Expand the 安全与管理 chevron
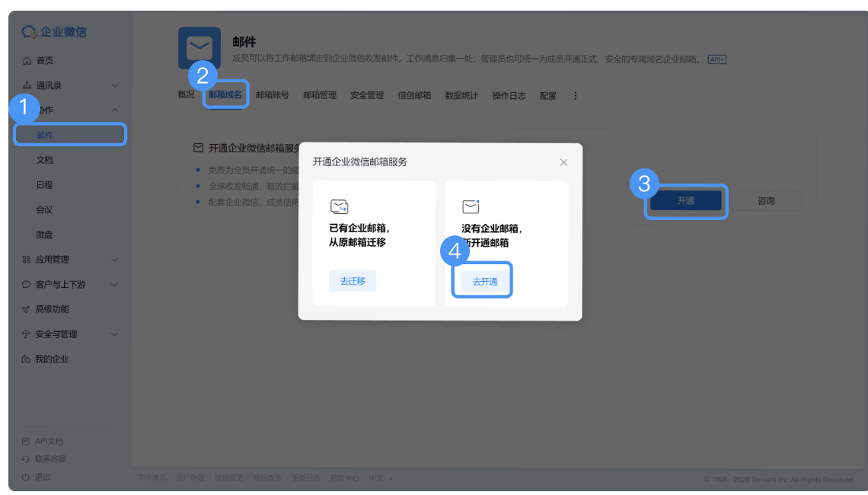This screenshot has width=868, height=495. coord(114,334)
